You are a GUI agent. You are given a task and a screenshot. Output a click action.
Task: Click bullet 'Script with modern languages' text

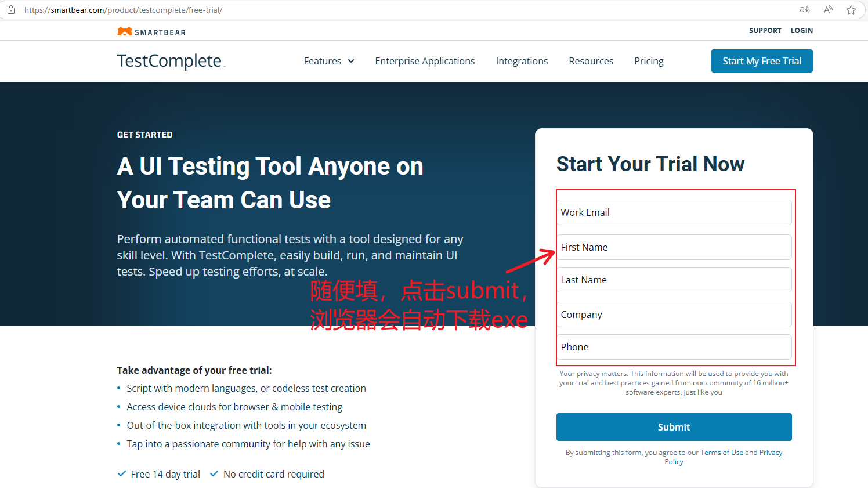247,388
